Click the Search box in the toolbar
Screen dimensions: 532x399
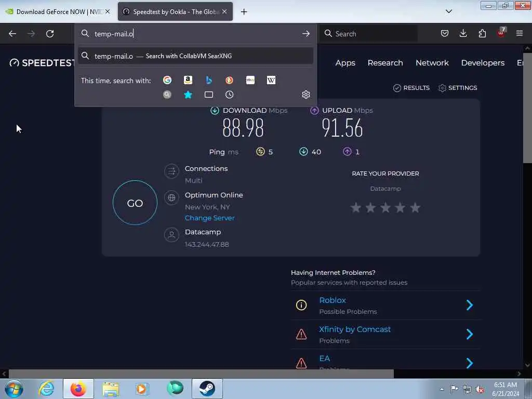coord(369,34)
